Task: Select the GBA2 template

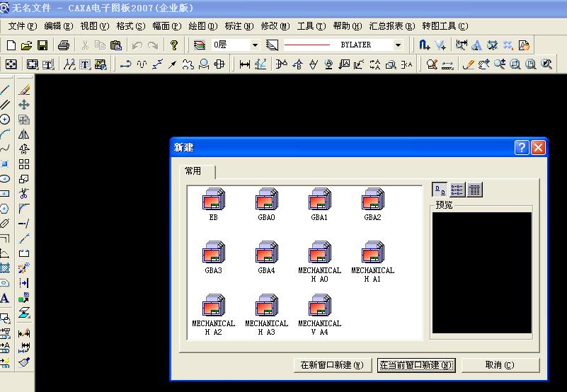Action: tap(372, 204)
